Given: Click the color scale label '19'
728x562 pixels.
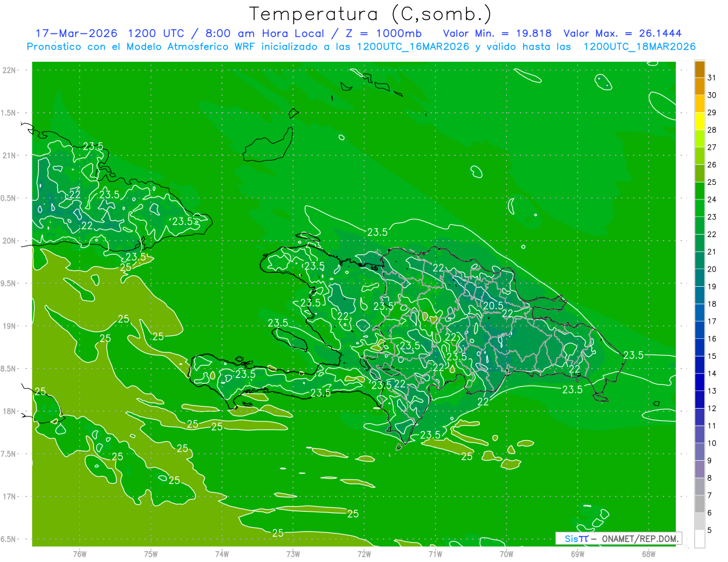Looking at the screenshot, I should (712, 286).
